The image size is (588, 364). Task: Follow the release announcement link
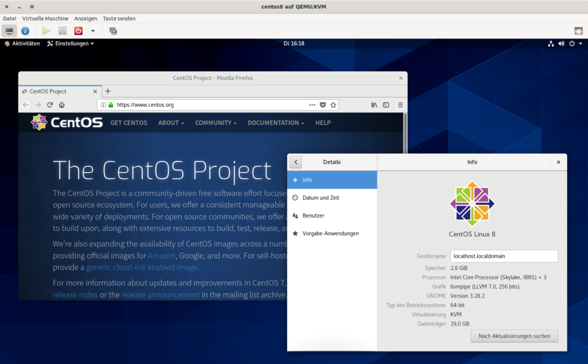161,295
